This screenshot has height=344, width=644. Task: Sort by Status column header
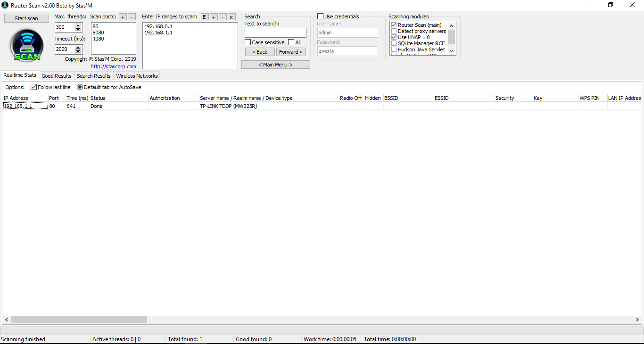[x=119, y=98]
